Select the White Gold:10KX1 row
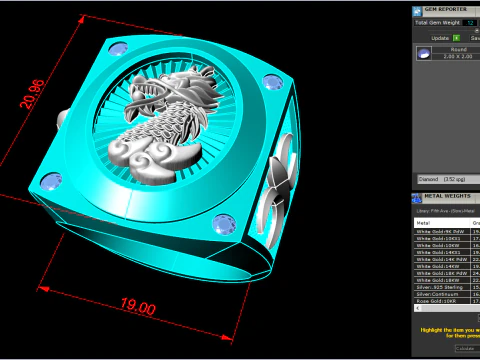The image size is (480, 360). 447,238
